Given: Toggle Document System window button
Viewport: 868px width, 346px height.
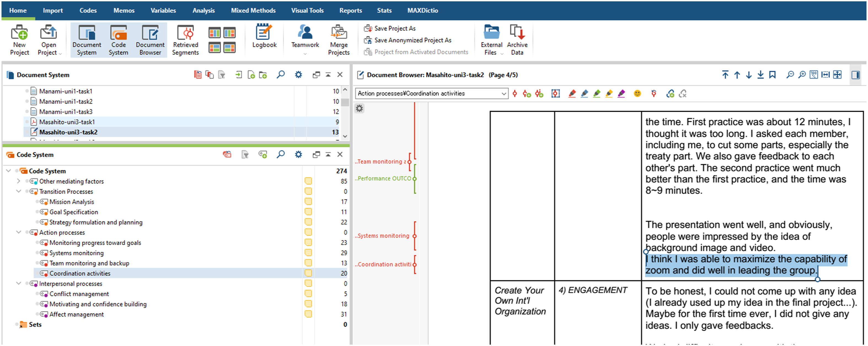Looking at the screenshot, I should 87,40.
